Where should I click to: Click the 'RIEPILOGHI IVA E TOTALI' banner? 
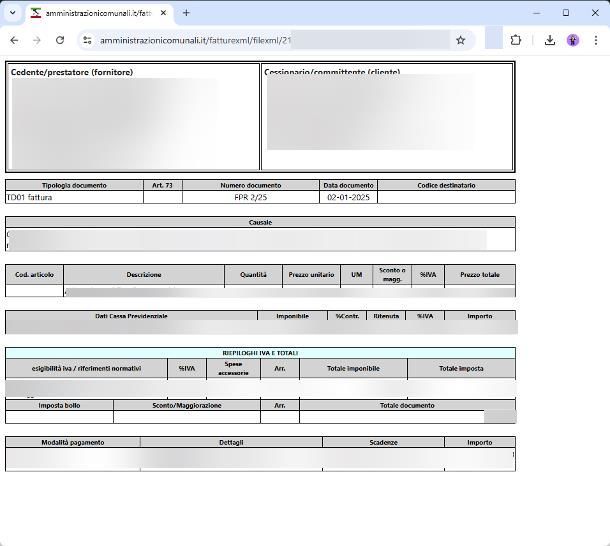click(260, 353)
